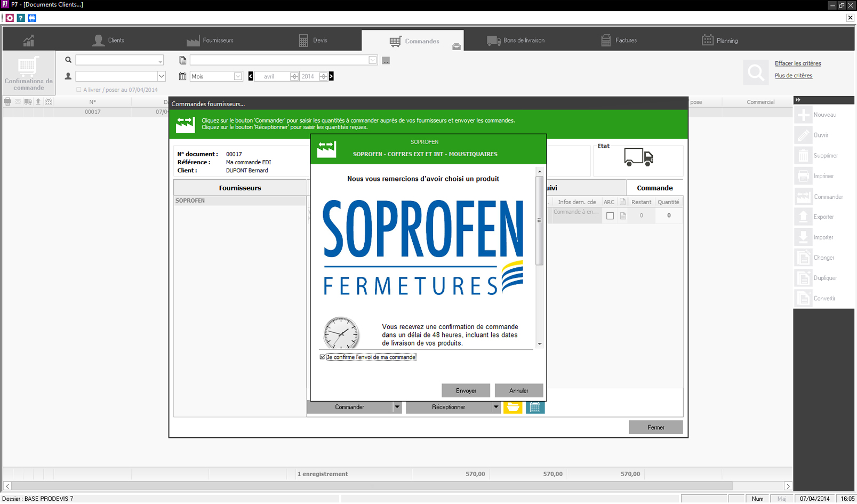Click Effacer les critères link
Screen dimensions: 857x504
point(798,63)
